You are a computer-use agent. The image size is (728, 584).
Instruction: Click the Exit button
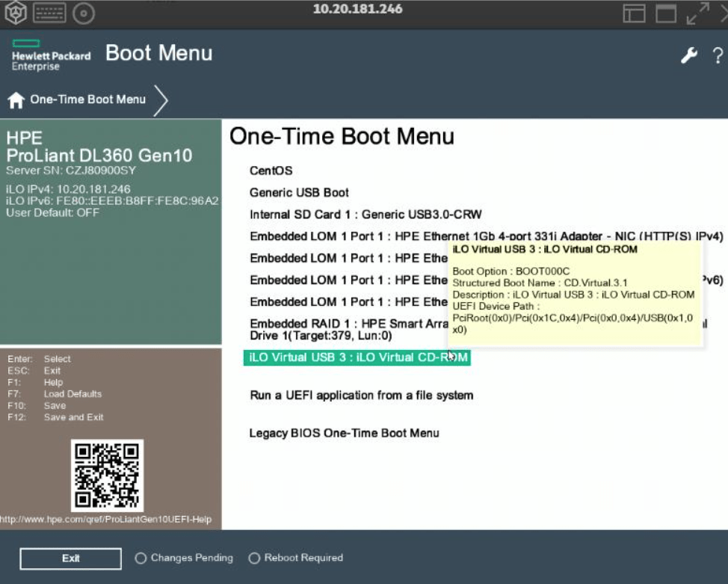(70, 559)
